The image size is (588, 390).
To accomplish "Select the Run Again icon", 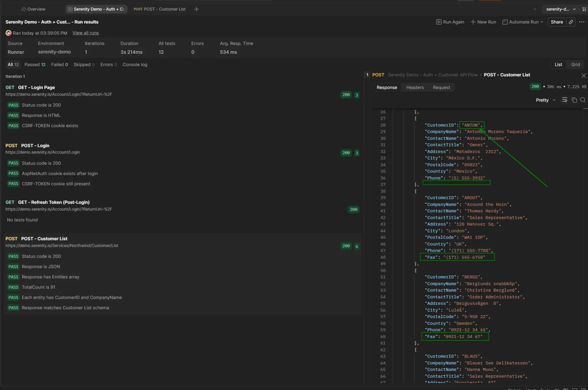I will [x=439, y=22].
